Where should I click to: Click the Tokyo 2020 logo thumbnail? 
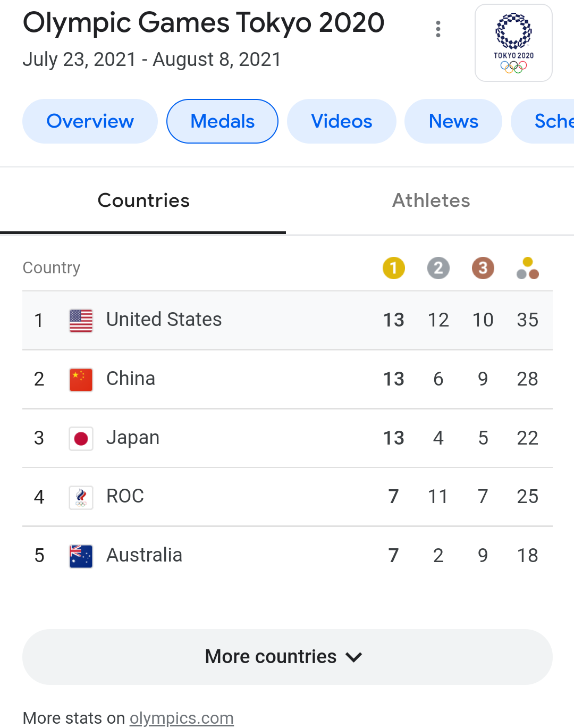[x=513, y=43]
